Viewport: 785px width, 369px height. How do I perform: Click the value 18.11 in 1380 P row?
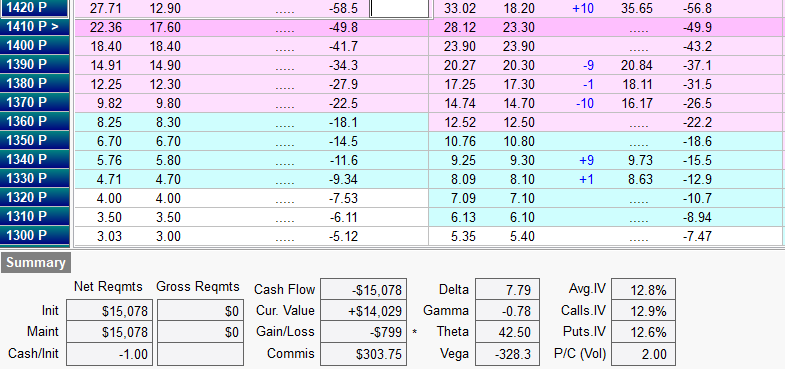coord(637,85)
